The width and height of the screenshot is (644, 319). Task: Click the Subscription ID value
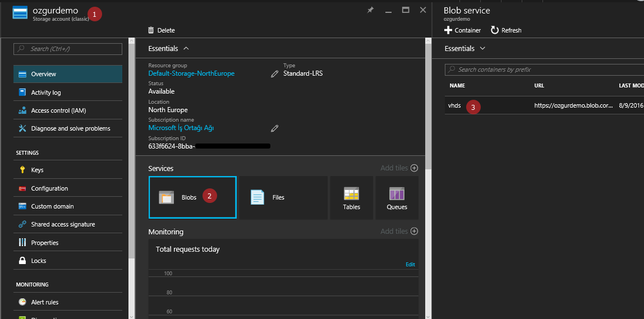(209, 146)
